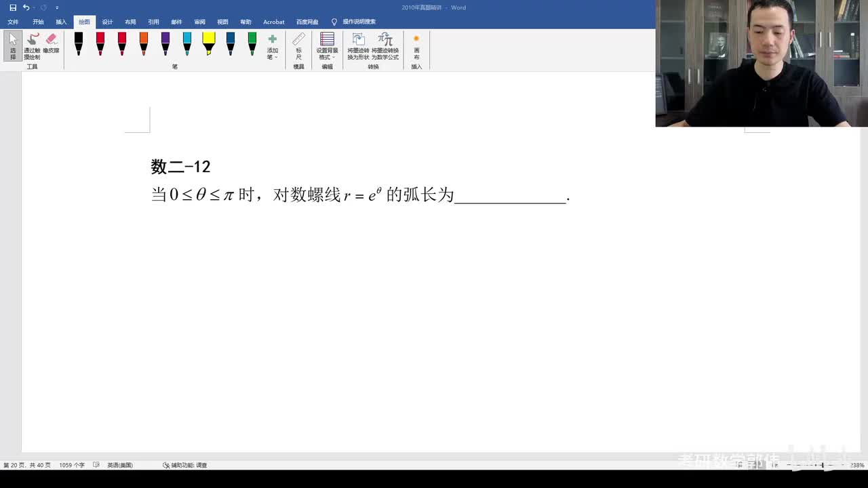
Task: Click the heading 数二-12 in the document
Action: tap(180, 167)
